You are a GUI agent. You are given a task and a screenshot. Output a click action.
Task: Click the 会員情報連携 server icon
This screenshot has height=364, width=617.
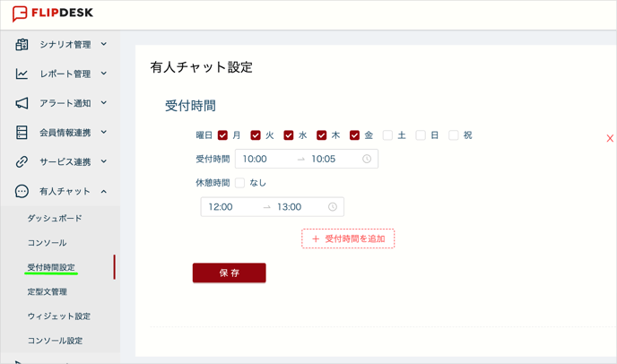tap(22, 132)
